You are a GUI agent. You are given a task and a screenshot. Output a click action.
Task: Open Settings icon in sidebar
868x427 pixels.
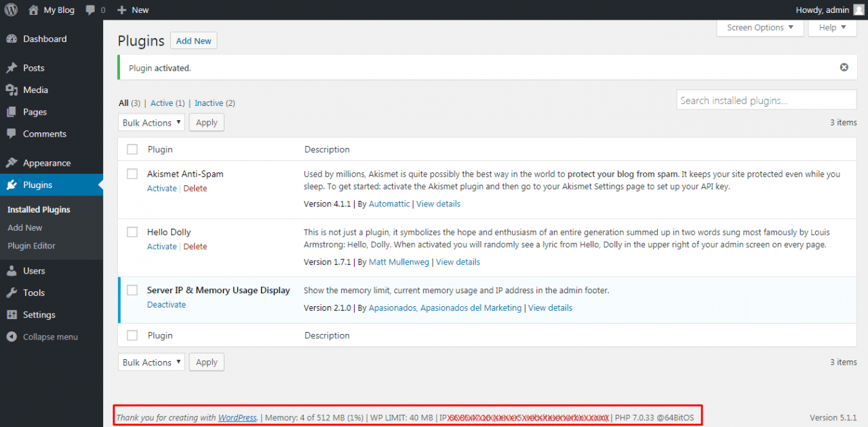coord(12,315)
